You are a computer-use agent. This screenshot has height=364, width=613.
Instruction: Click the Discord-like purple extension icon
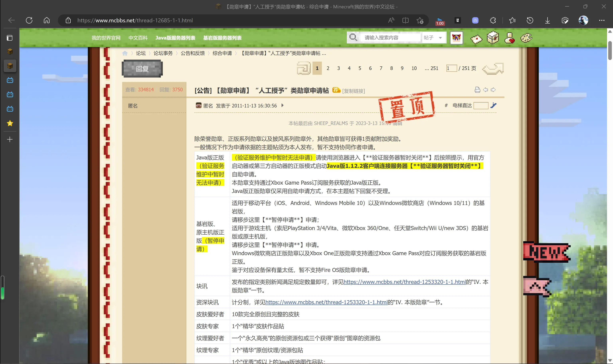pos(475,20)
